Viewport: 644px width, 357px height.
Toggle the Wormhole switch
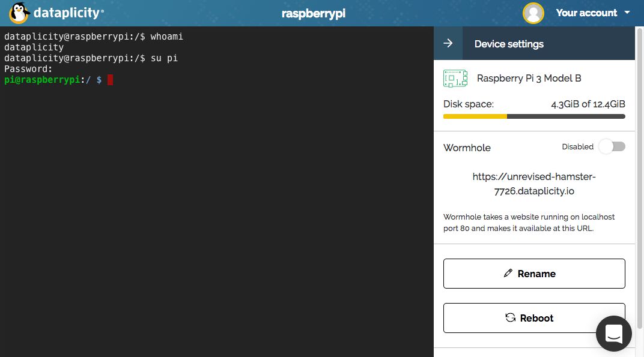pos(612,146)
